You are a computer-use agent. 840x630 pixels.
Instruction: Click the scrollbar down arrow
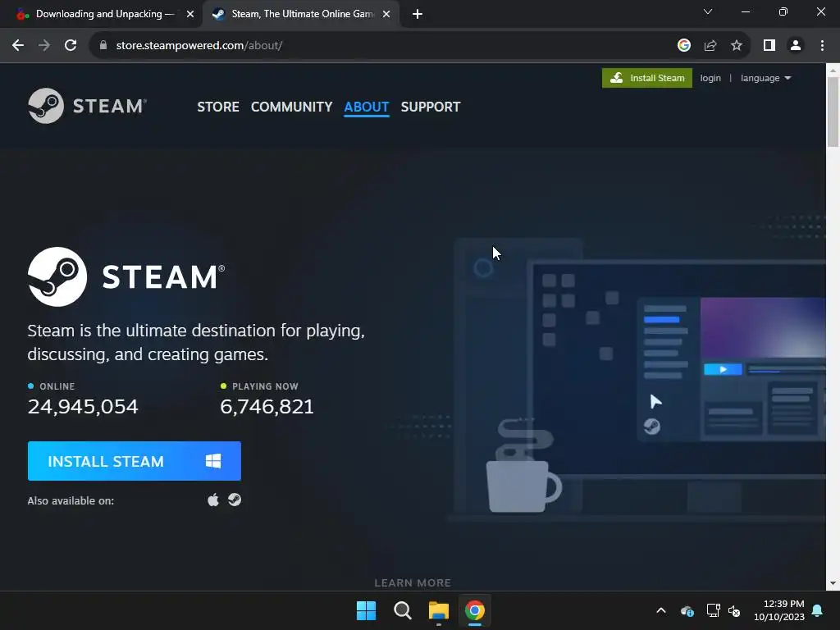[x=833, y=583]
